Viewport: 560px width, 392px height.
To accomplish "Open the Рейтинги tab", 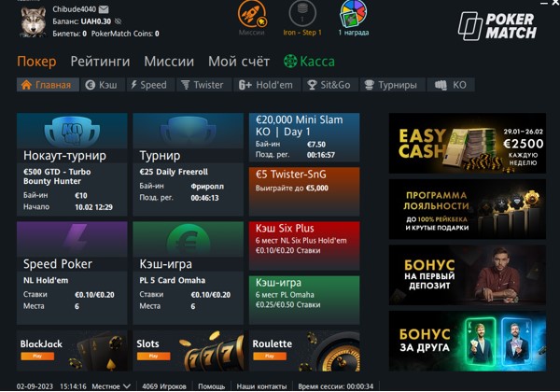I will tap(101, 62).
